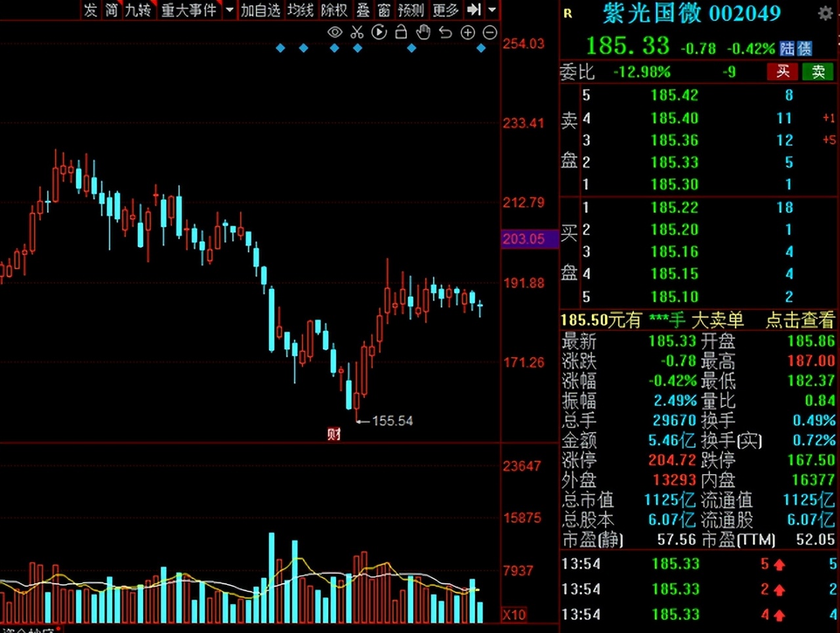The image size is (840, 633).
Task: Select the scissors cut tool
Action: tap(357, 32)
